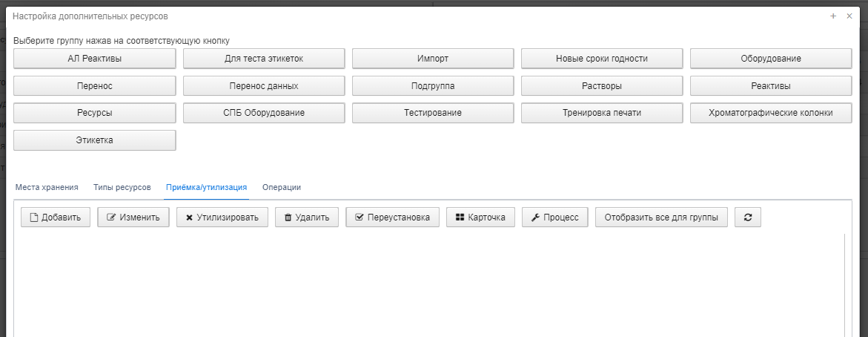The width and height of the screenshot is (868, 337).
Task: Click the Процесс wrench button
Action: click(x=554, y=217)
